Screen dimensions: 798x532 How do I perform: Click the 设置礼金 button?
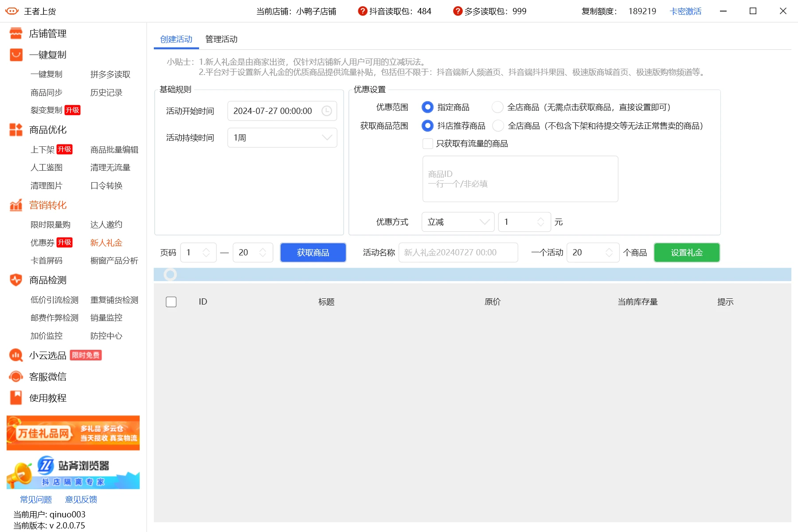pyautogui.click(x=687, y=252)
